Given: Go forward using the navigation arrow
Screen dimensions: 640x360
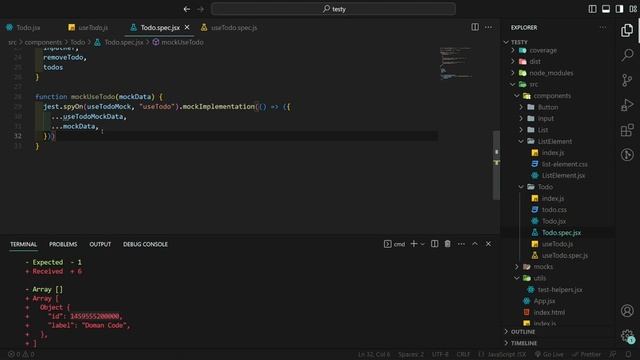Looking at the screenshot, I should [x=200, y=9].
